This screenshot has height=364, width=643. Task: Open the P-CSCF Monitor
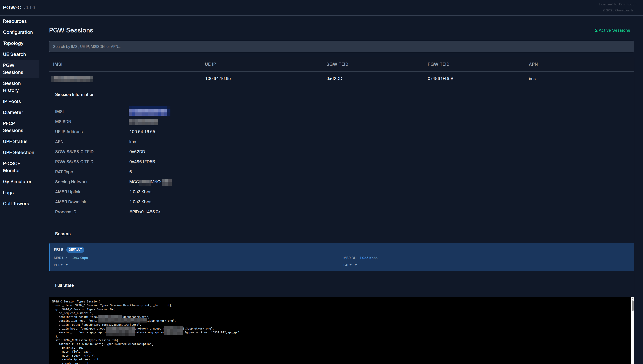coord(11,167)
